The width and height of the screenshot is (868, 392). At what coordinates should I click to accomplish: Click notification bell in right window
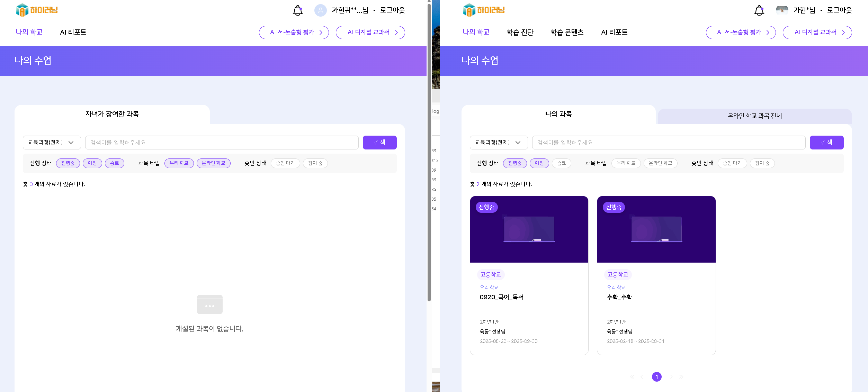pos(759,10)
